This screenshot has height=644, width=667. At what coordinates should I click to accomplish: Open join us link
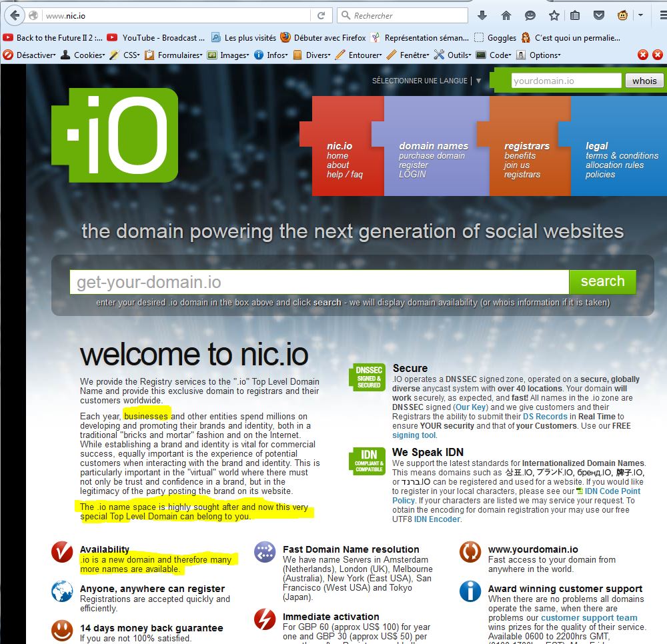pos(516,165)
